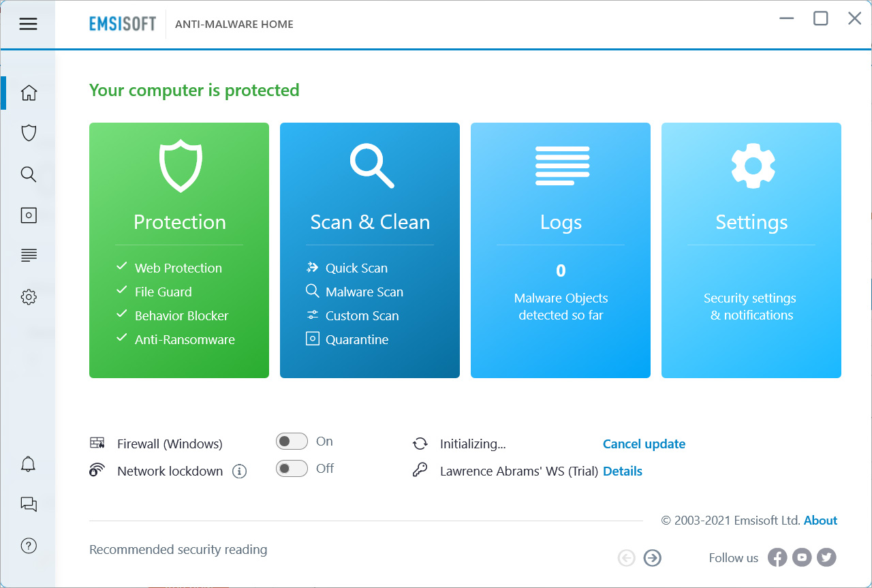
Task: Open the Protection tile heading
Action: point(180,222)
